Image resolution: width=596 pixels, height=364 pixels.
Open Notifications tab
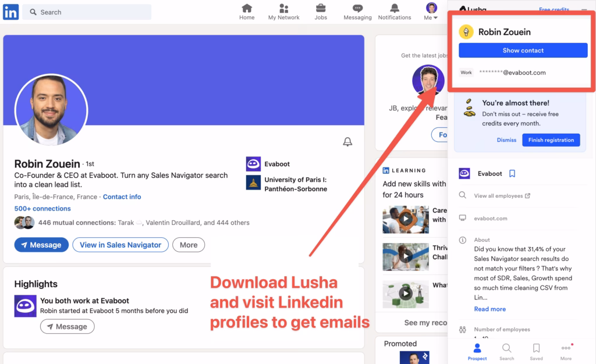pyautogui.click(x=395, y=12)
